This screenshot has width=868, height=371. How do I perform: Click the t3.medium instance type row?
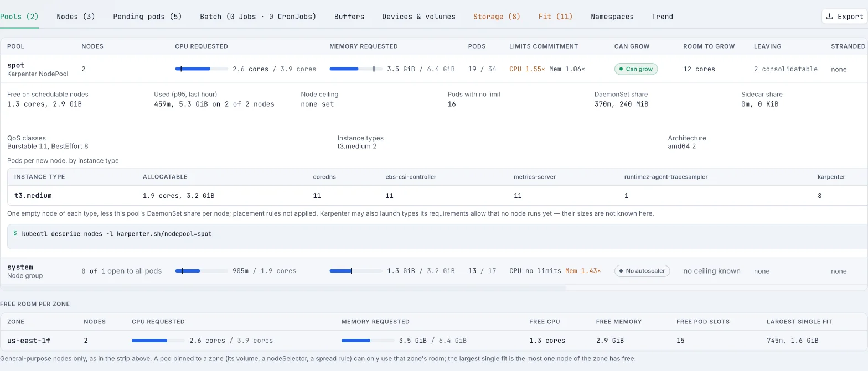[437, 196]
